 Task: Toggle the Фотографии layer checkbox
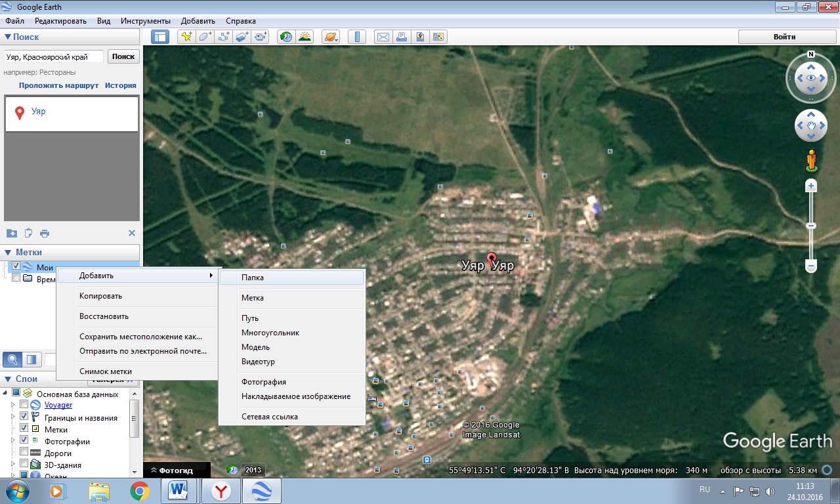click(24, 440)
